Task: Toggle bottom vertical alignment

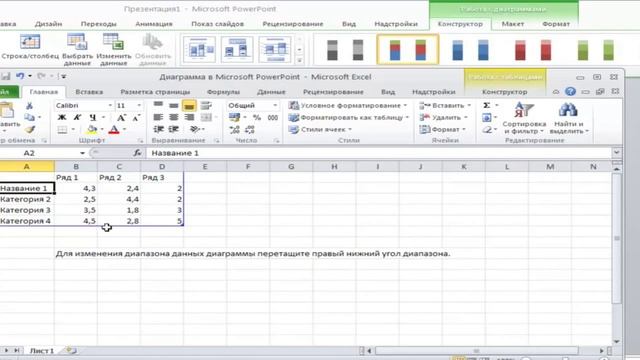Action: (x=189, y=106)
